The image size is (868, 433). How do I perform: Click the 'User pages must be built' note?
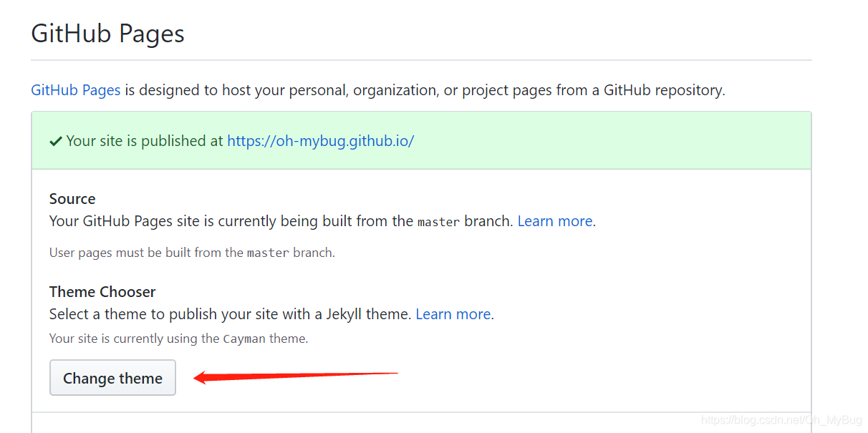192,253
